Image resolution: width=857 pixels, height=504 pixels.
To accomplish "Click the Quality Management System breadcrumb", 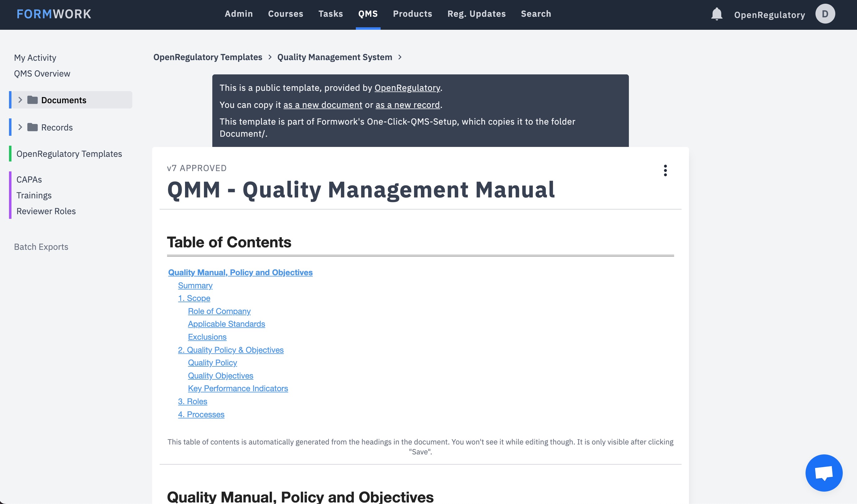I will pyautogui.click(x=335, y=57).
